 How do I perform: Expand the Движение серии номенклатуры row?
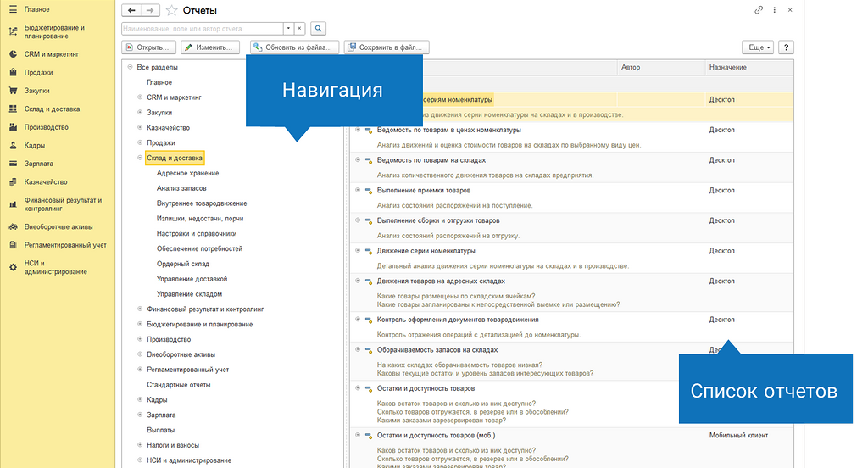click(x=358, y=251)
